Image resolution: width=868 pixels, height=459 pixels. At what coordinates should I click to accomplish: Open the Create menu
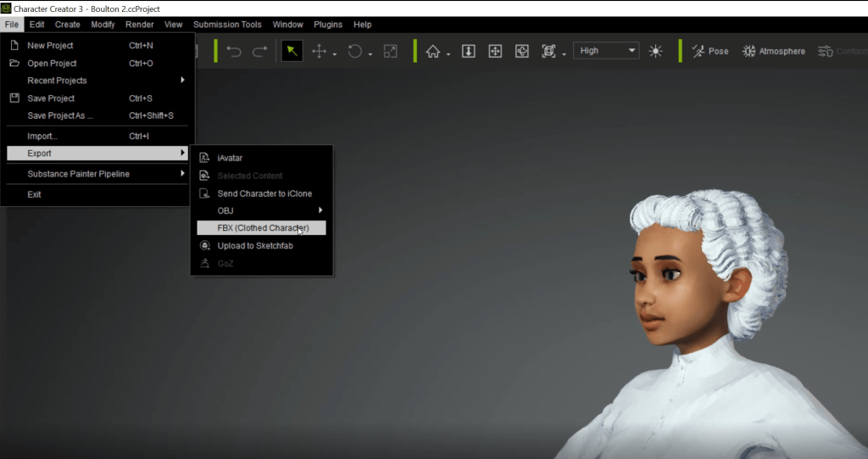point(68,25)
